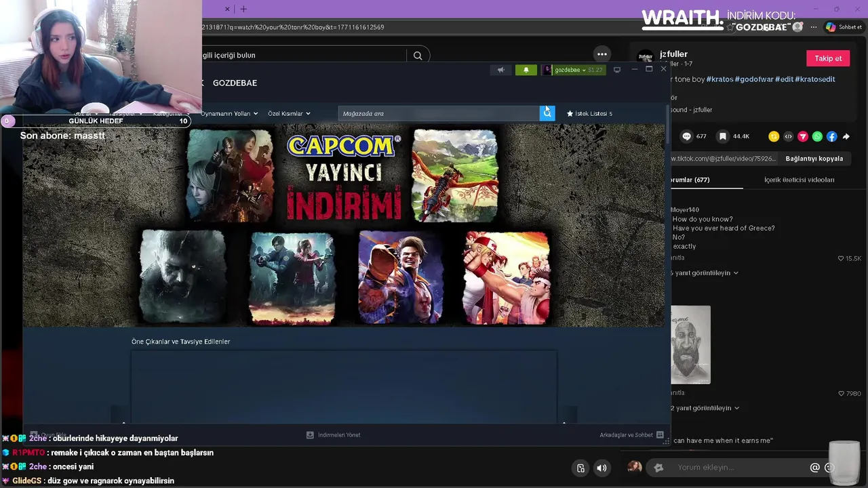Screen dimensions: 868x488
Task: Click the İndirmeleri Yönet download icon
Action: click(310, 435)
